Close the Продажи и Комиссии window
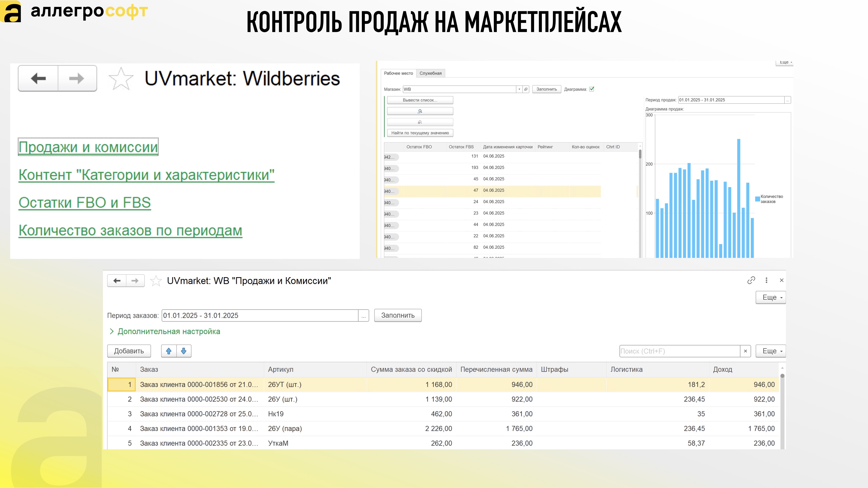Viewport: 868px width, 488px height. [x=782, y=280]
